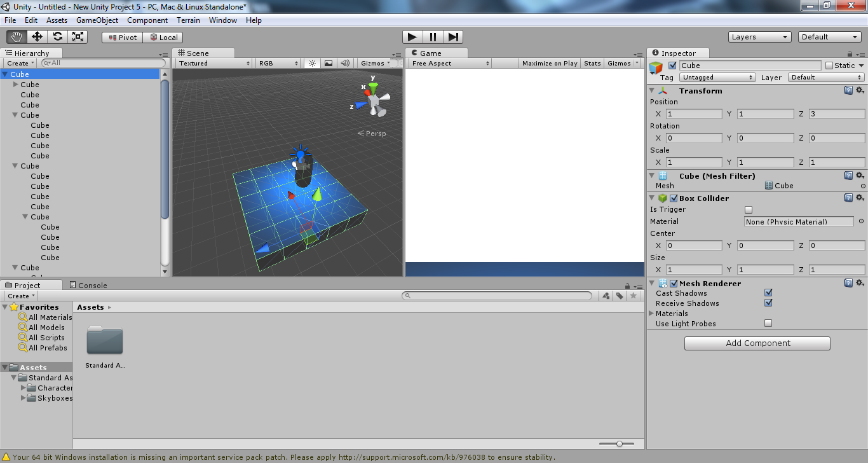
Task: Select the Move (translate) tool
Action: pos(37,37)
